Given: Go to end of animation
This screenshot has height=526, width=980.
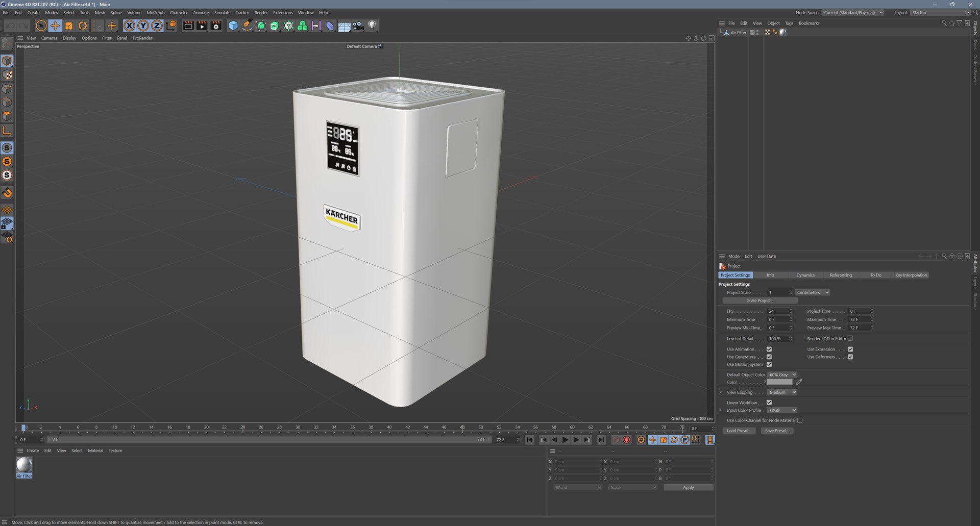Looking at the screenshot, I should pos(602,440).
